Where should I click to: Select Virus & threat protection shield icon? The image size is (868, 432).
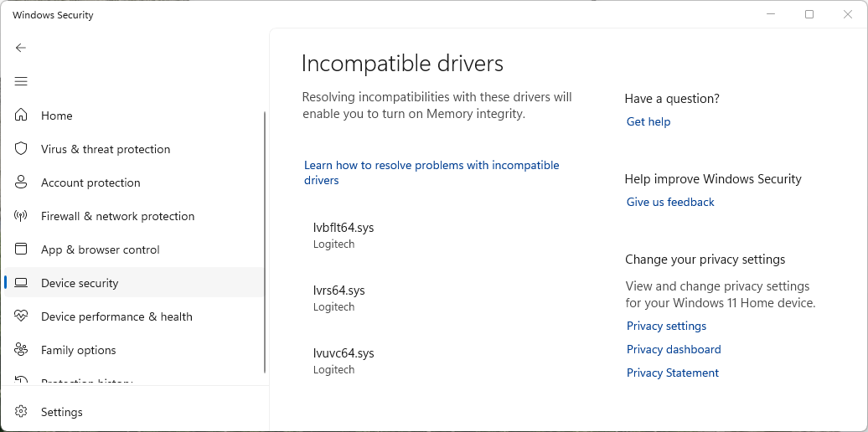click(x=21, y=149)
